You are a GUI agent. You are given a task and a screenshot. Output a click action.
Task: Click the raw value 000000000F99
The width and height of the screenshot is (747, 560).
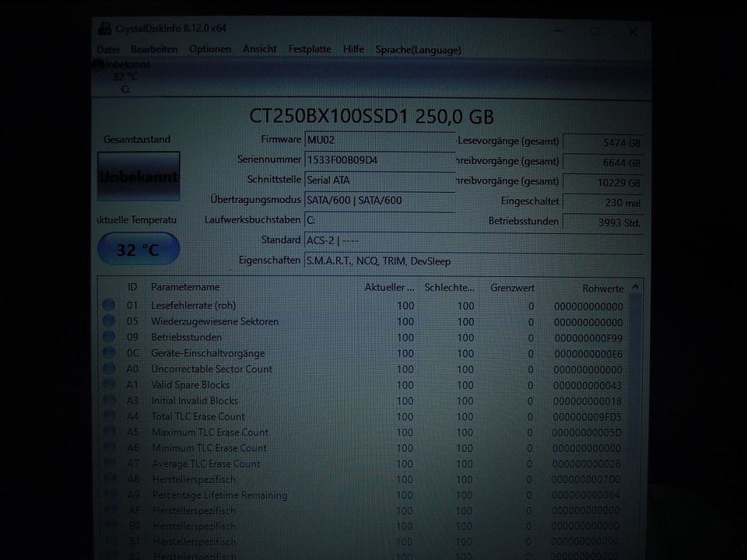click(x=588, y=338)
